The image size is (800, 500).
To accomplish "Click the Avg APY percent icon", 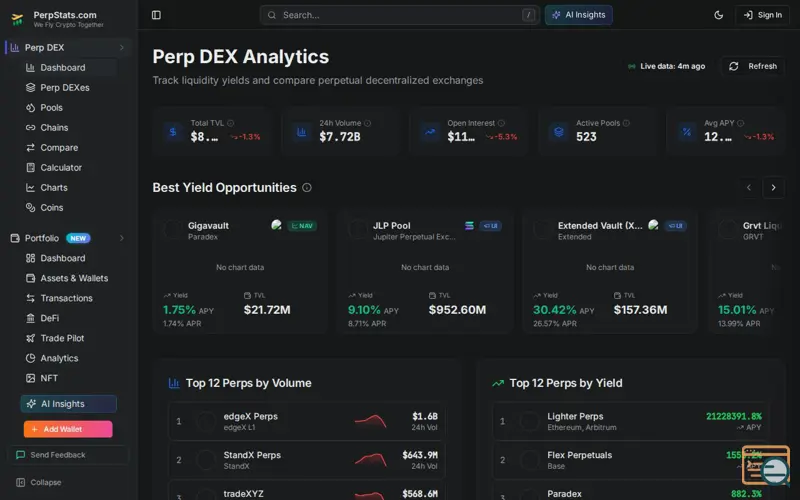I will tap(687, 132).
